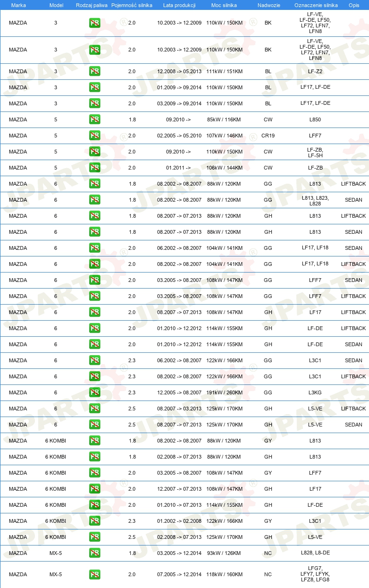
Task: Select the '118kW / 160KM' power cell
Action: tap(224, 574)
